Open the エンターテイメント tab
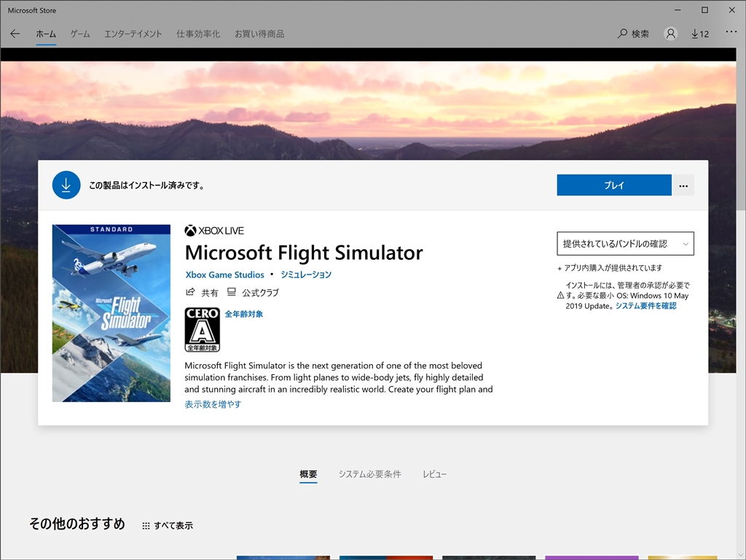The image size is (746, 560). coord(133,33)
